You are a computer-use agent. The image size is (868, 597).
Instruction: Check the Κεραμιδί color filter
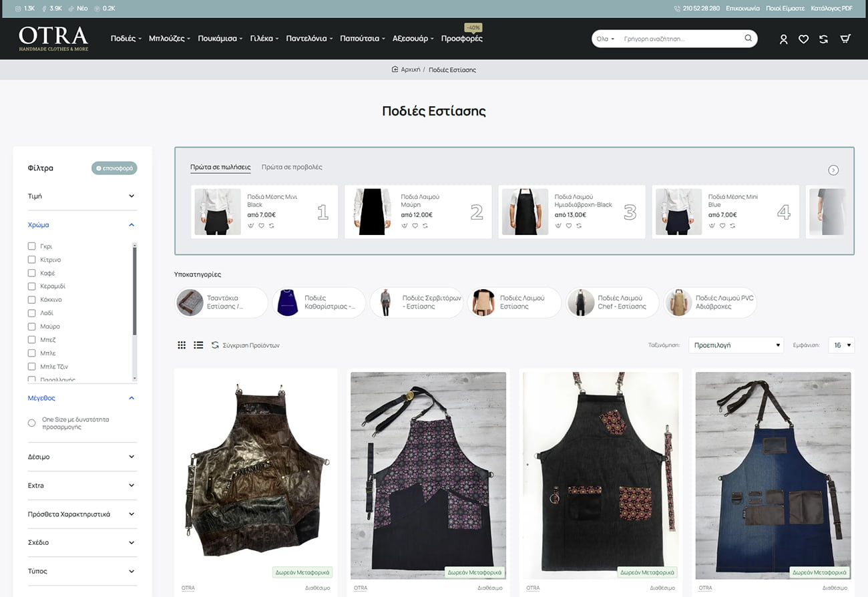coord(31,286)
